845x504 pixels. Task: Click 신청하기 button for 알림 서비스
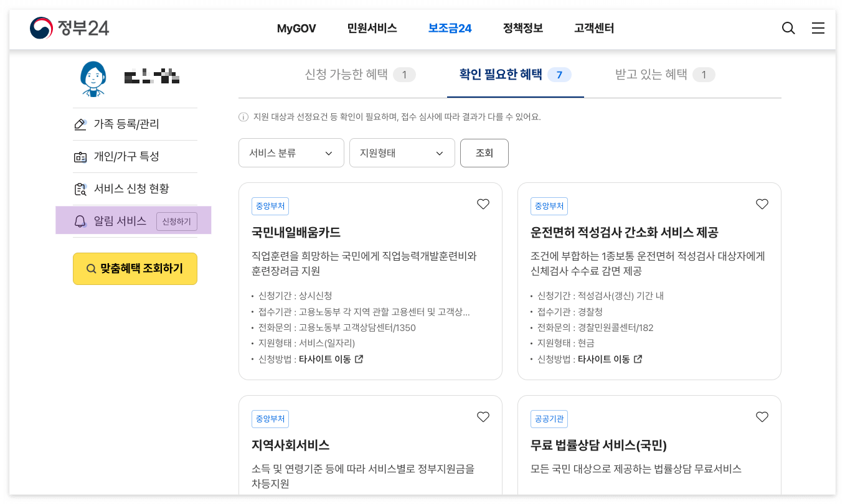177,222
